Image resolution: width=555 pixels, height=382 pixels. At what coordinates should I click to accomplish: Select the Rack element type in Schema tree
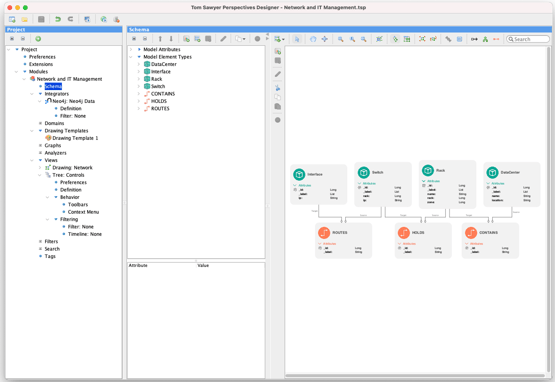pyautogui.click(x=156, y=79)
